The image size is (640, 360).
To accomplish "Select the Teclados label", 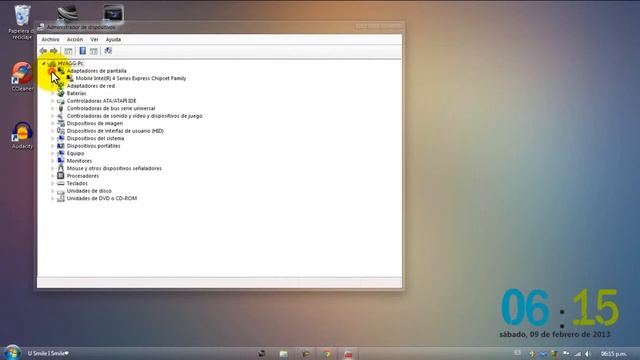I will (x=77, y=183).
